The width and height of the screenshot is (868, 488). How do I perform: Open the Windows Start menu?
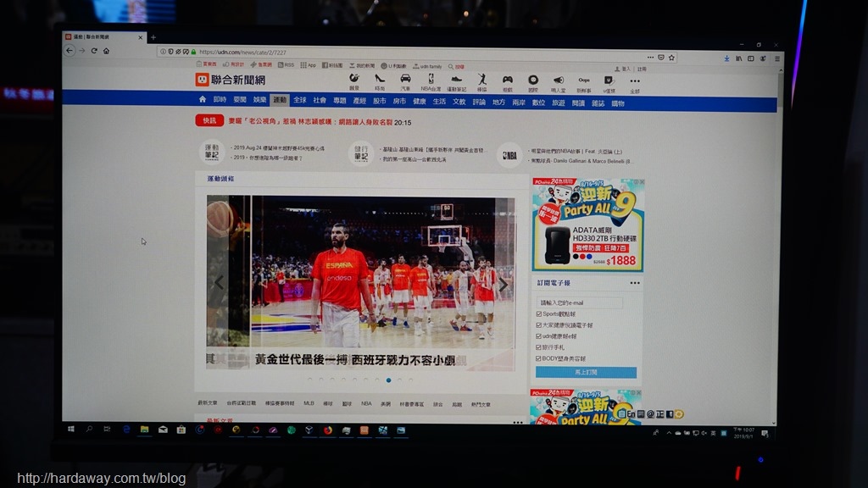pos(71,429)
